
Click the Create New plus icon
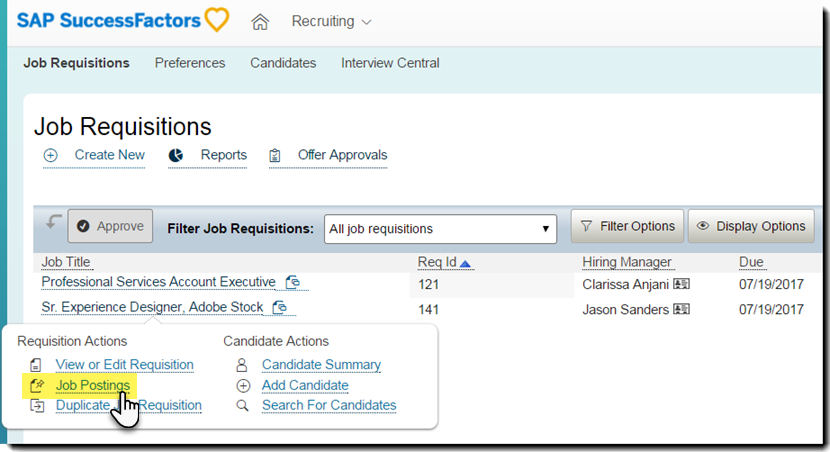point(52,156)
